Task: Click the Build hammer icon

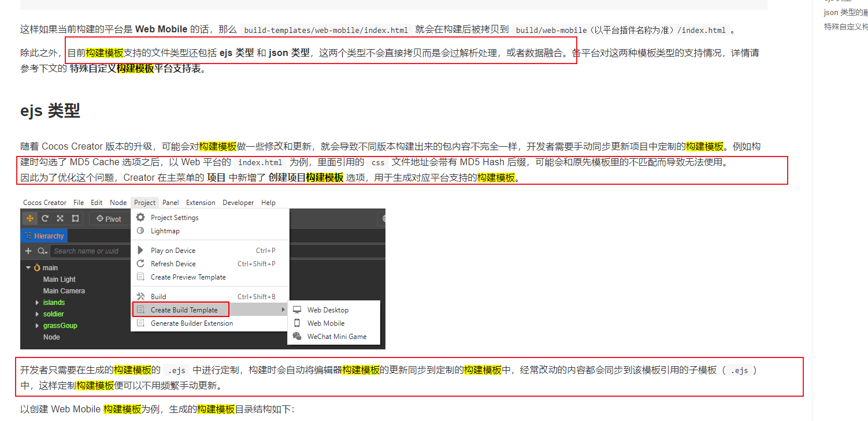Action: [140, 297]
